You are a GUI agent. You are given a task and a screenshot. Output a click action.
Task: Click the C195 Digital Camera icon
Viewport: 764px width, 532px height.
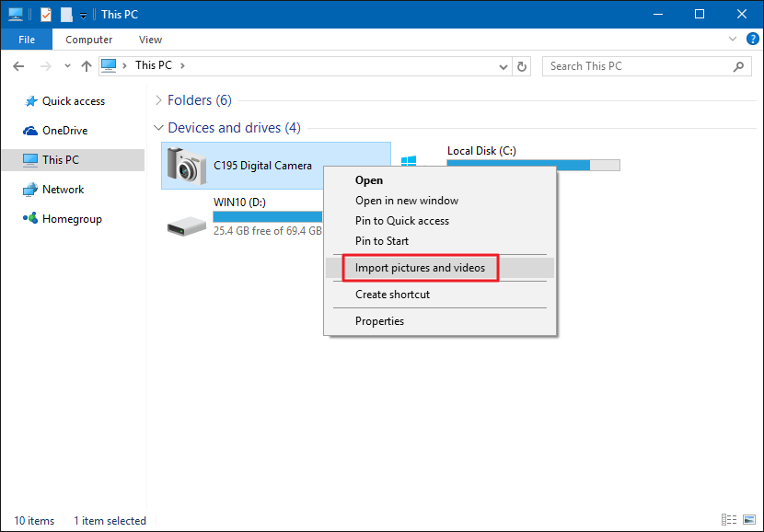[187, 166]
